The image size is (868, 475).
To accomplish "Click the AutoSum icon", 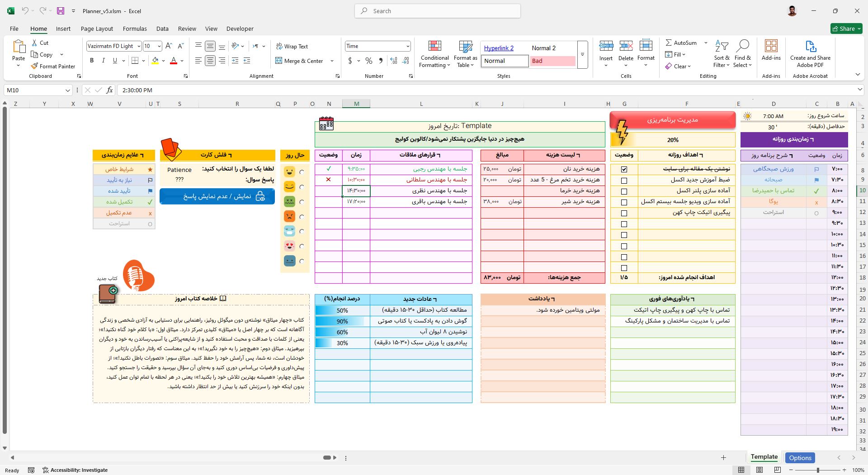I will click(669, 43).
